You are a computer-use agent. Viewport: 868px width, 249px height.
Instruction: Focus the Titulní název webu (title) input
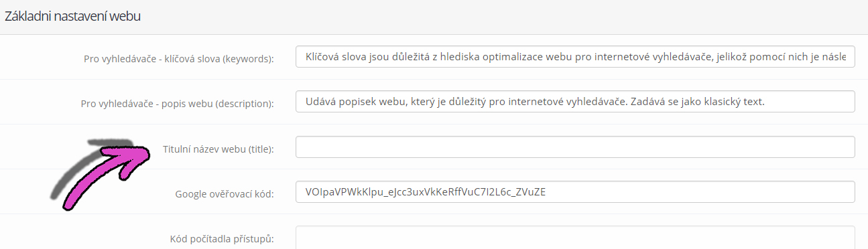point(575,147)
